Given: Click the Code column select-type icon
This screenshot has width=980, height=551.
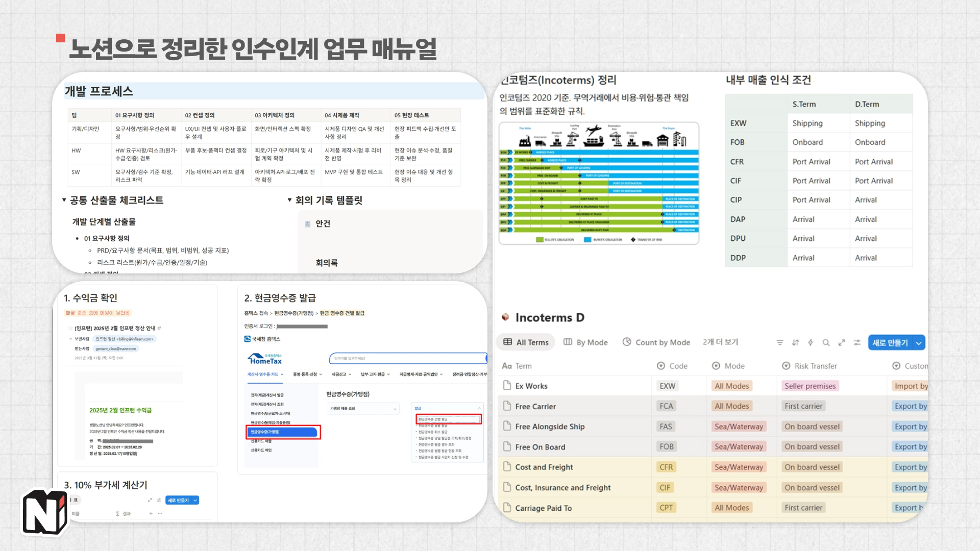Looking at the screenshot, I should (x=660, y=366).
